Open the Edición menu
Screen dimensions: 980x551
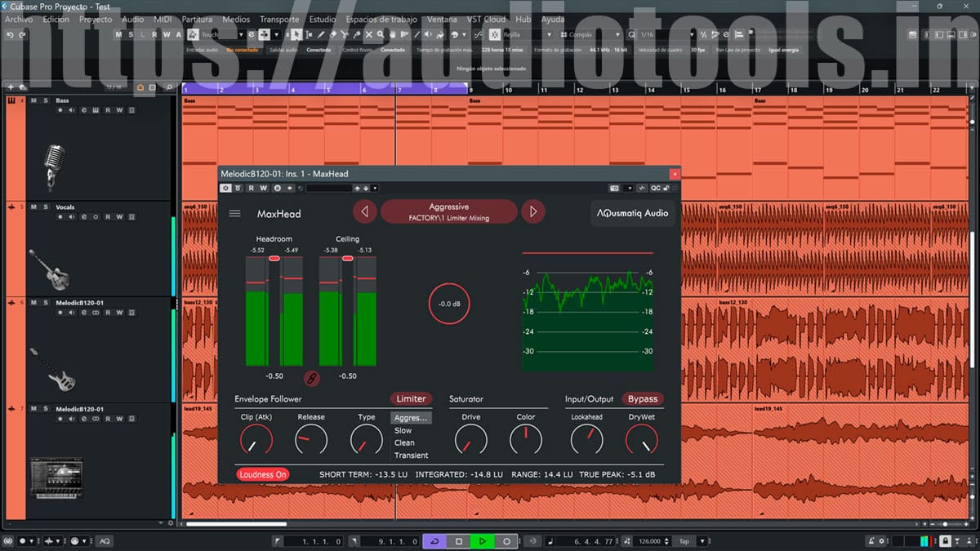tap(56, 19)
